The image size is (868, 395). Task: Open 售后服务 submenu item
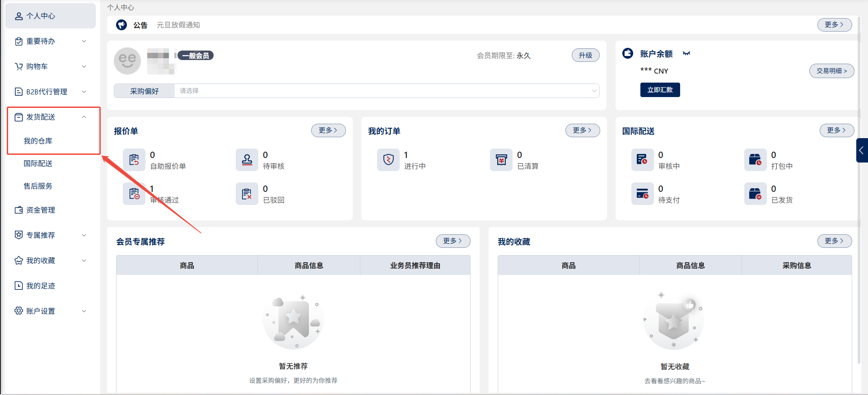(x=38, y=186)
